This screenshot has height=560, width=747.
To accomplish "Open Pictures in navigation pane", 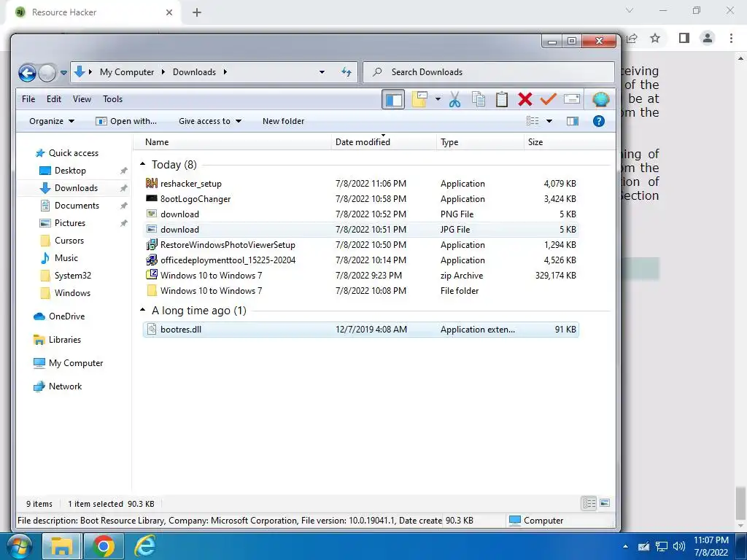I will coord(63,223).
